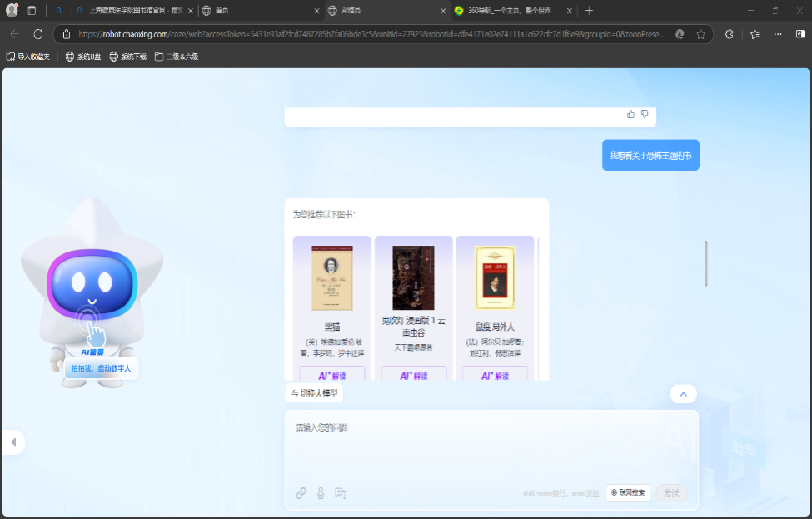Click the 请输入您的问题 question input field
Screen dimensions: 812x519
(491, 442)
